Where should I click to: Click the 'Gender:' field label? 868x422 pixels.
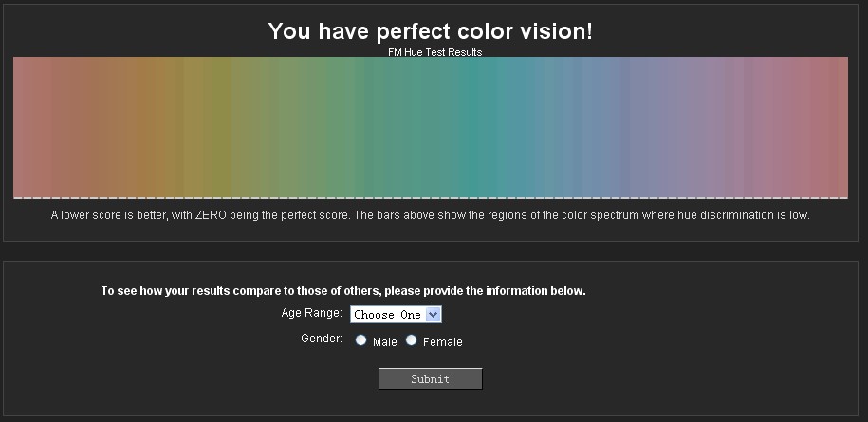coord(322,339)
